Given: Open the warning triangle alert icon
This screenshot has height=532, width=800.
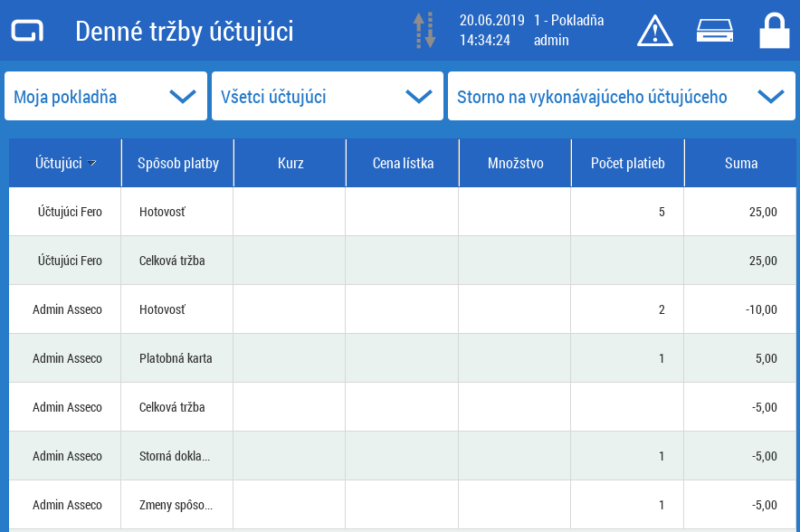Looking at the screenshot, I should [655, 31].
